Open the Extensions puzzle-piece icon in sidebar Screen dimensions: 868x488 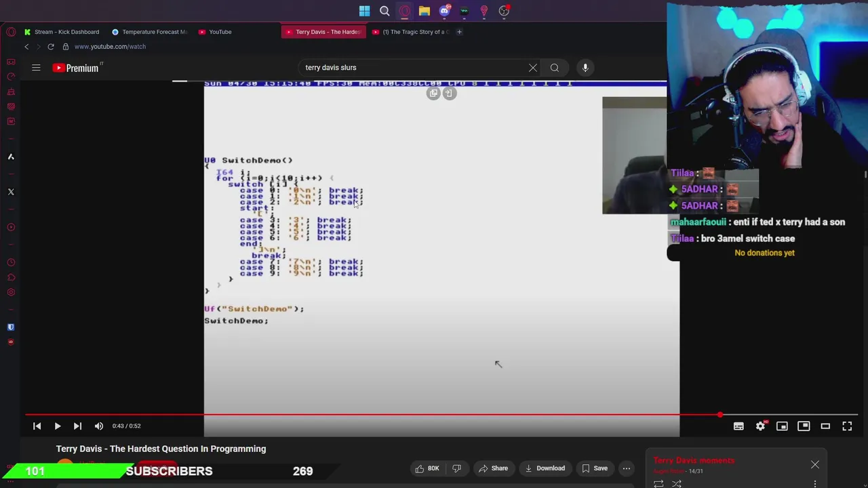tap(11, 277)
